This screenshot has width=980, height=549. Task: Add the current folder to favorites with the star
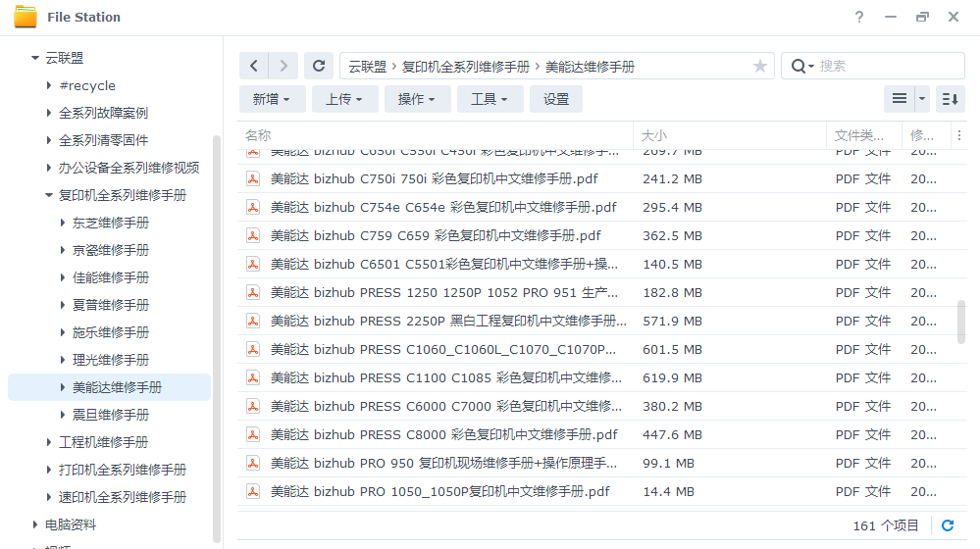tap(759, 67)
